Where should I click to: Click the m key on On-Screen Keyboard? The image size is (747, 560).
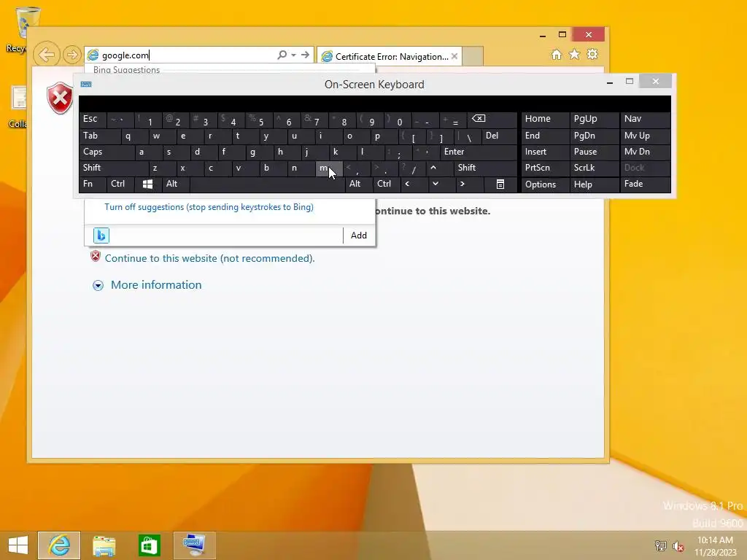point(329,168)
